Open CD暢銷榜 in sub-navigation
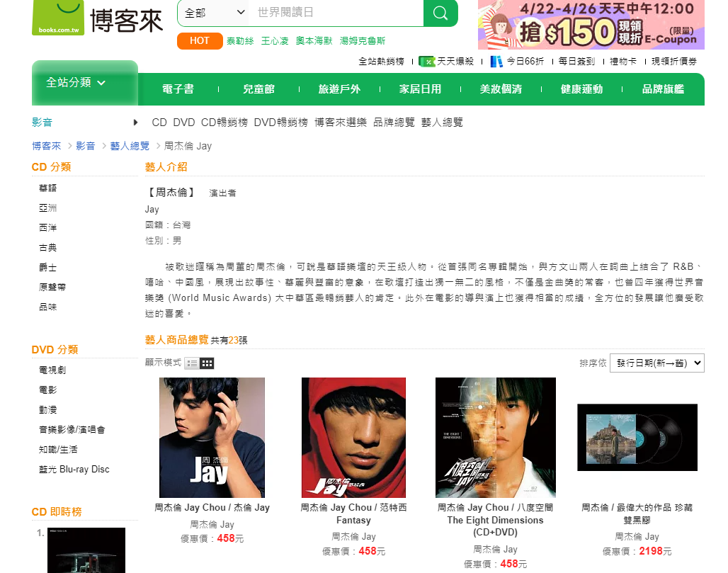Screen dimensions: 728x573 [224, 123]
